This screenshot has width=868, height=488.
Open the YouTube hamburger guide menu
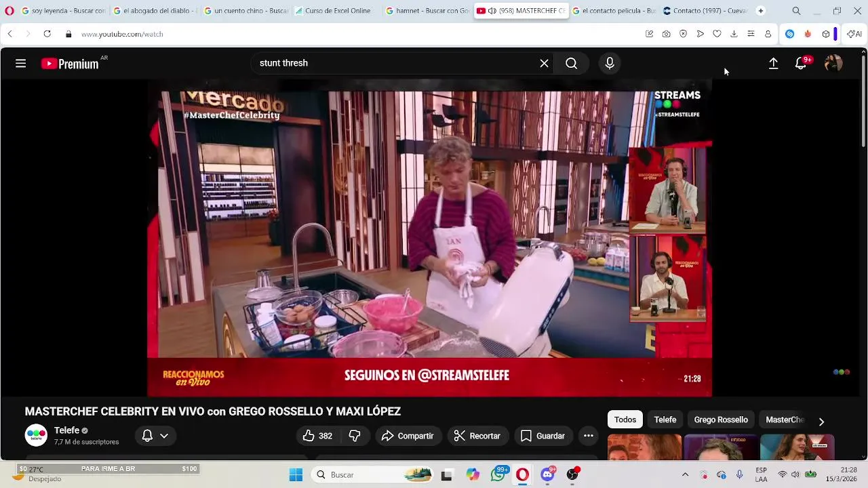click(20, 63)
